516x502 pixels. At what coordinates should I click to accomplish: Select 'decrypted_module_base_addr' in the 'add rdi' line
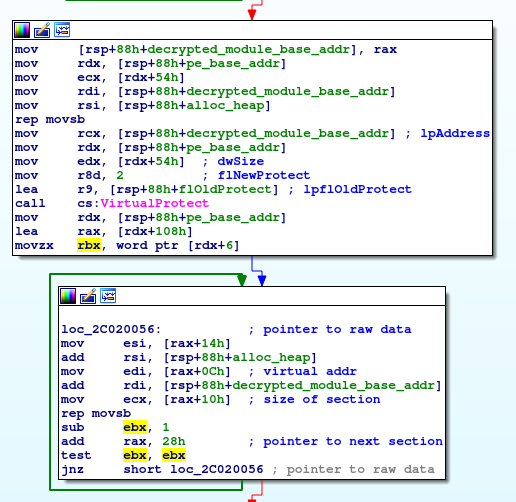334,385
